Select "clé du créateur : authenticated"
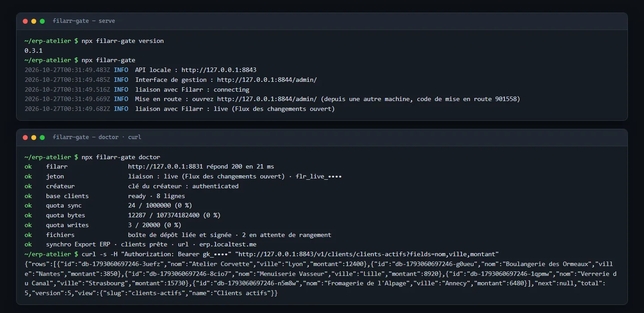 (x=183, y=186)
